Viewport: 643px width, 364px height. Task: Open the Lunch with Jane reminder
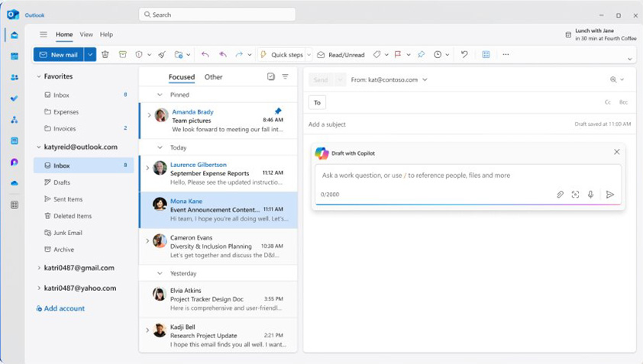tap(601, 34)
